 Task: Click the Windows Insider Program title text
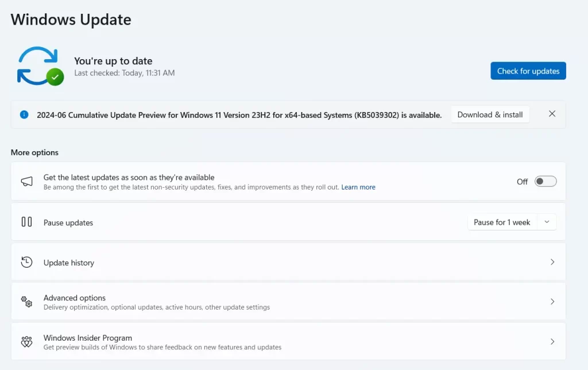click(x=88, y=338)
